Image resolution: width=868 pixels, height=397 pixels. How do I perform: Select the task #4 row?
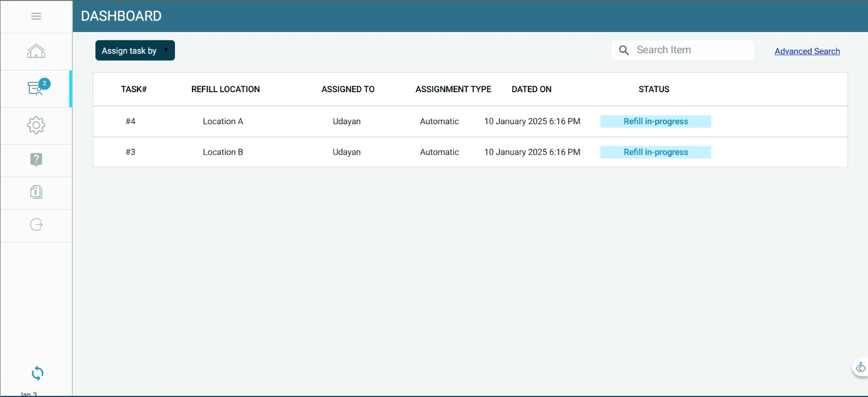pos(131,121)
